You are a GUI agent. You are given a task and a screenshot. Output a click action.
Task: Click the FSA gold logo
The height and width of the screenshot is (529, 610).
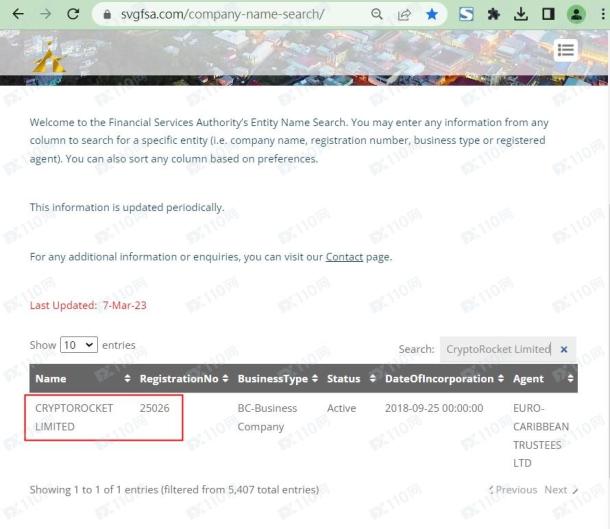[49, 58]
